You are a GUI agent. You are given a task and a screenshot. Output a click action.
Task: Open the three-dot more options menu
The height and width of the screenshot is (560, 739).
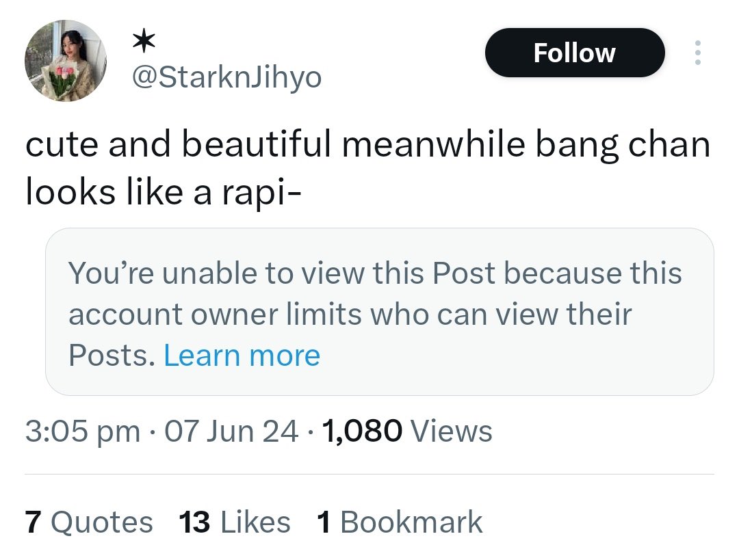(697, 53)
